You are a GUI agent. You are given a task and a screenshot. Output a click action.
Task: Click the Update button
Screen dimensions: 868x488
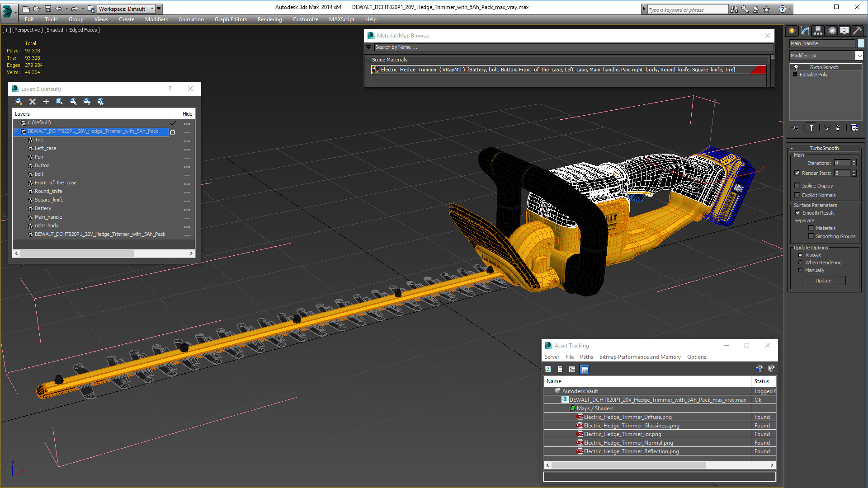[x=824, y=281]
